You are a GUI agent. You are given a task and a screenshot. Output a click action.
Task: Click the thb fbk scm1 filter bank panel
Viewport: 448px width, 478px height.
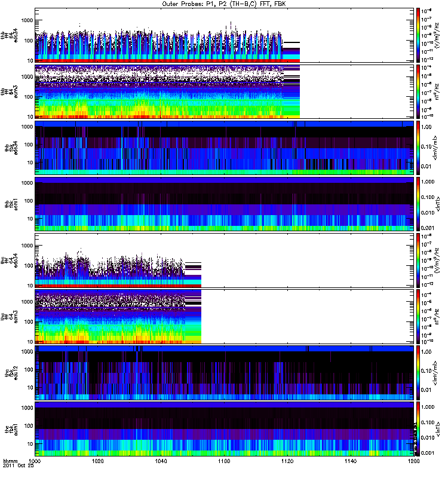pos(224,204)
